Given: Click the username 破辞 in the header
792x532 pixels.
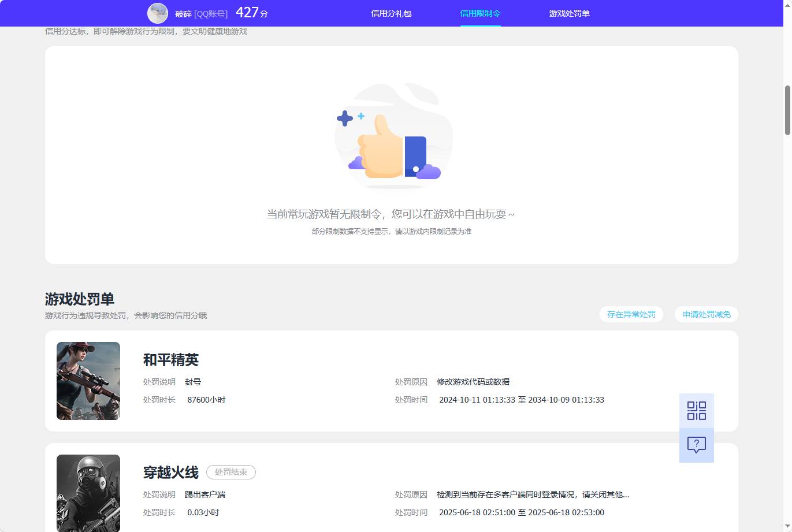Looking at the screenshot, I should click(x=183, y=14).
